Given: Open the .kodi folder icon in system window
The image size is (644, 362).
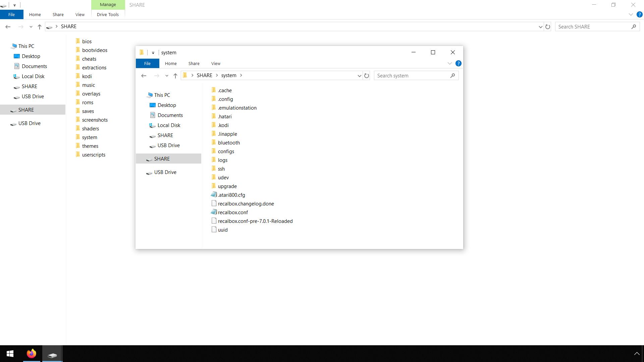Looking at the screenshot, I should tap(214, 125).
